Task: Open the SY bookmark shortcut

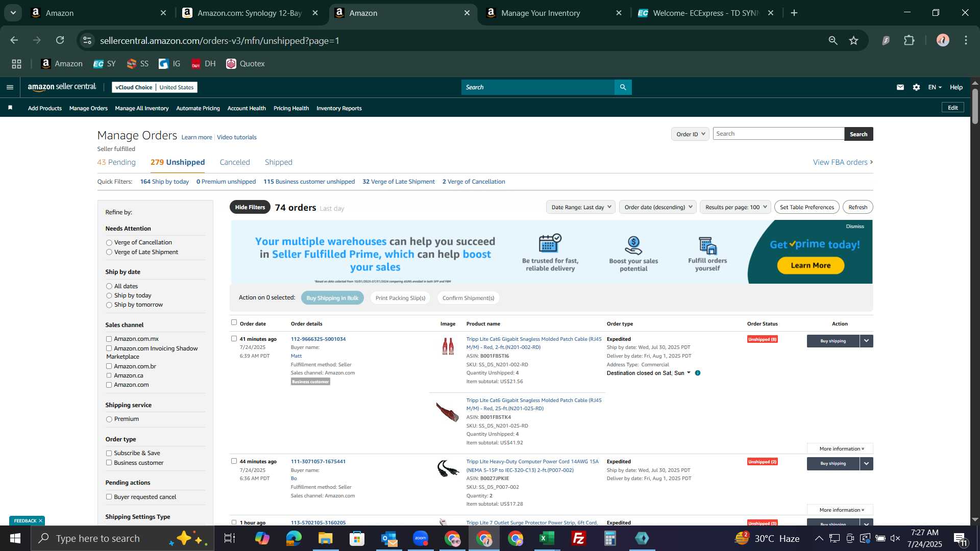Action: (105, 64)
